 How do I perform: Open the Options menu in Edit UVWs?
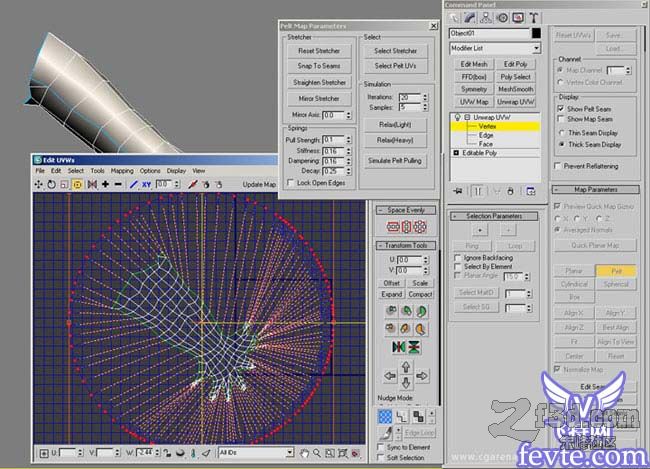pos(150,171)
